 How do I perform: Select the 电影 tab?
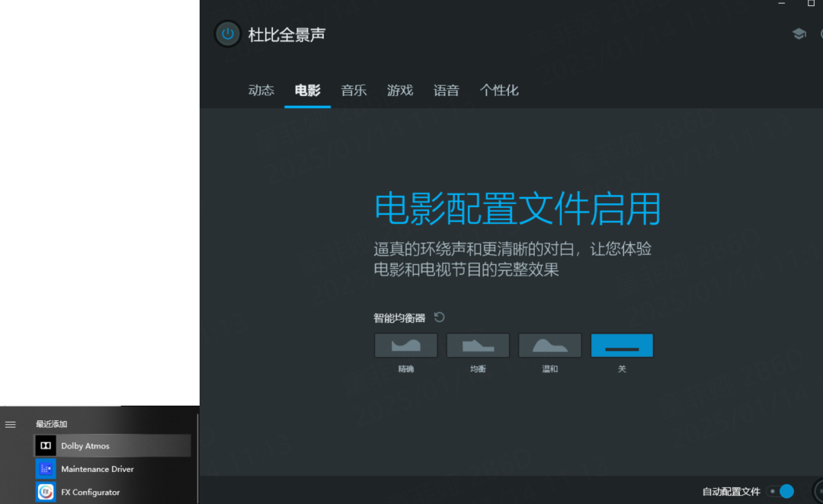point(308,90)
